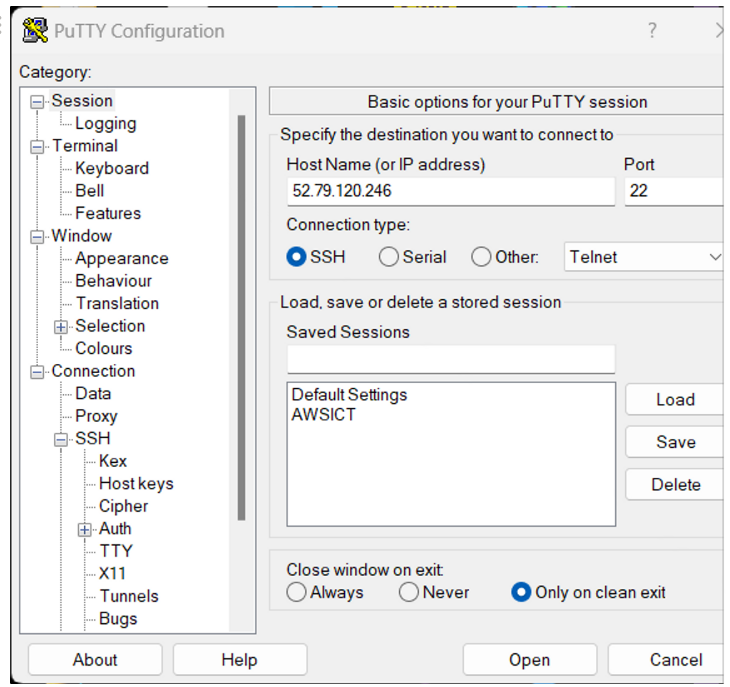
Task: Open the Colours category
Action: (x=104, y=348)
